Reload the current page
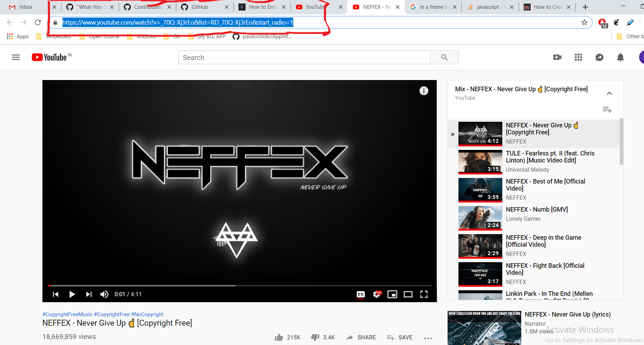Image resolution: width=644 pixels, height=345 pixels. (38, 22)
